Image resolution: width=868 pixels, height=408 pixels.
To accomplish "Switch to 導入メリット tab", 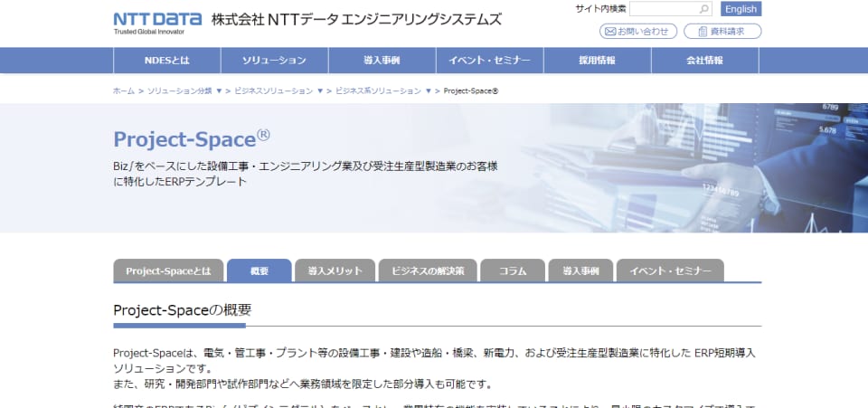I will (335, 270).
